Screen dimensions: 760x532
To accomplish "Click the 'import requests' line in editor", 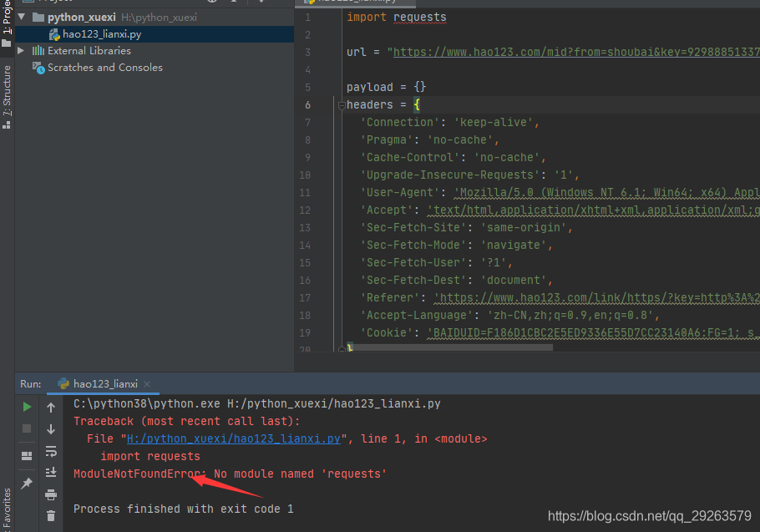I will [x=396, y=17].
